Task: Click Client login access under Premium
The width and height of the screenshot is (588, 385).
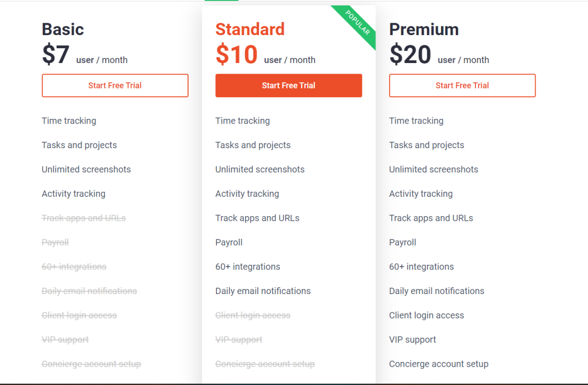Action: [x=426, y=316]
